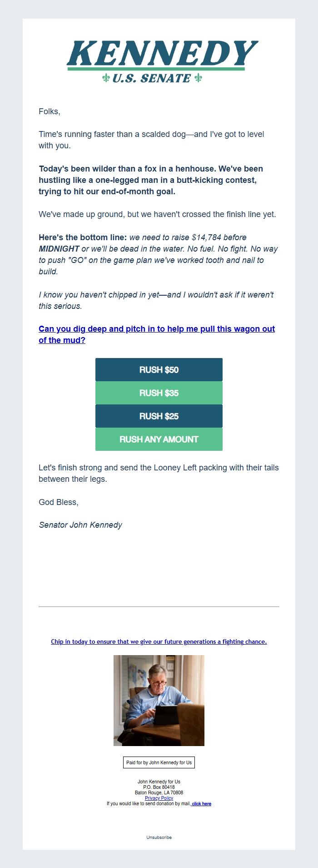Click the right fleur-de-lis emblem

[x=198, y=78]
